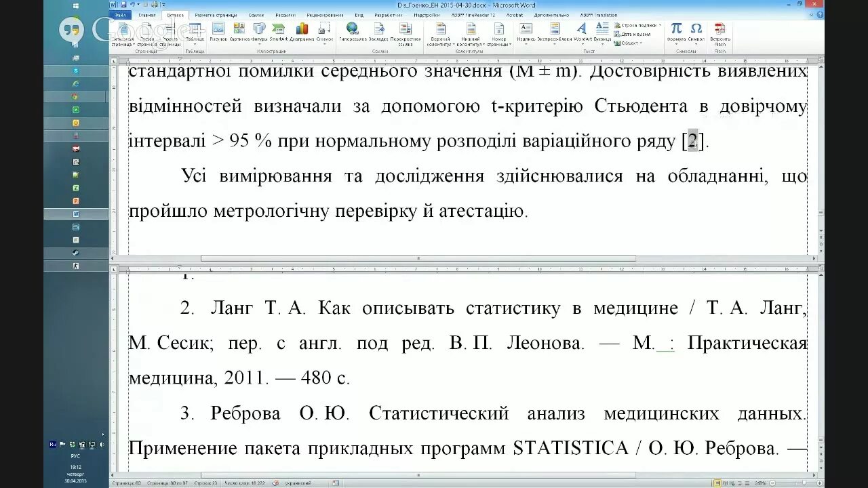Insert a Перекрестная ссылка cross-reference
The height and width of the screenshot is (488, 868).
click(406, 34)
